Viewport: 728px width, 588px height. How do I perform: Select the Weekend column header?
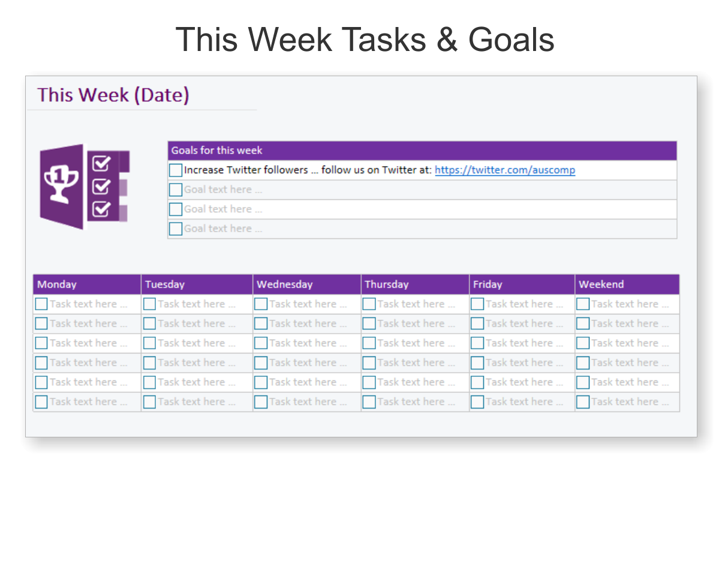[x=627, y=284]
